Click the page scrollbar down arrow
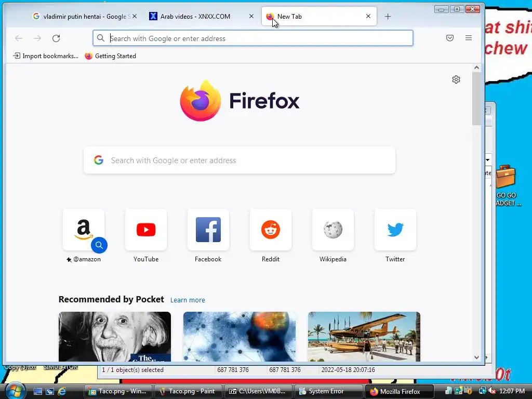 (x=477, y=357)
